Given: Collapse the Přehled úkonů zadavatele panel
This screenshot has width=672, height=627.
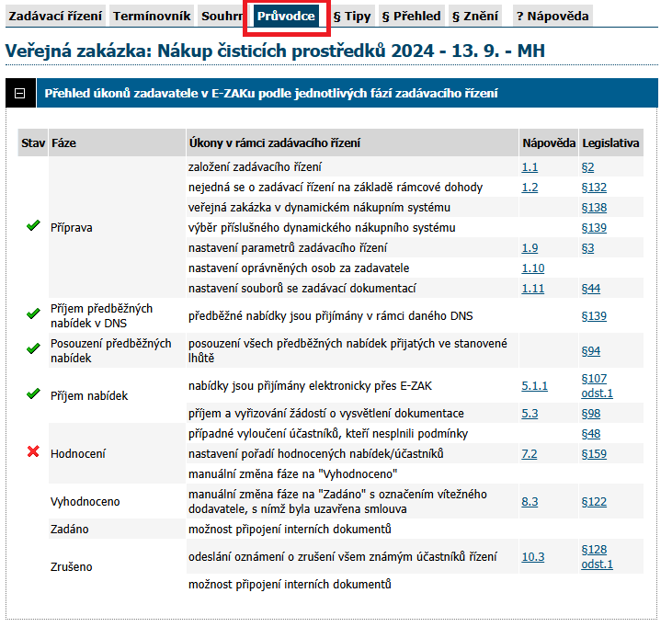Looking at the screenshot, I should 19,93.
